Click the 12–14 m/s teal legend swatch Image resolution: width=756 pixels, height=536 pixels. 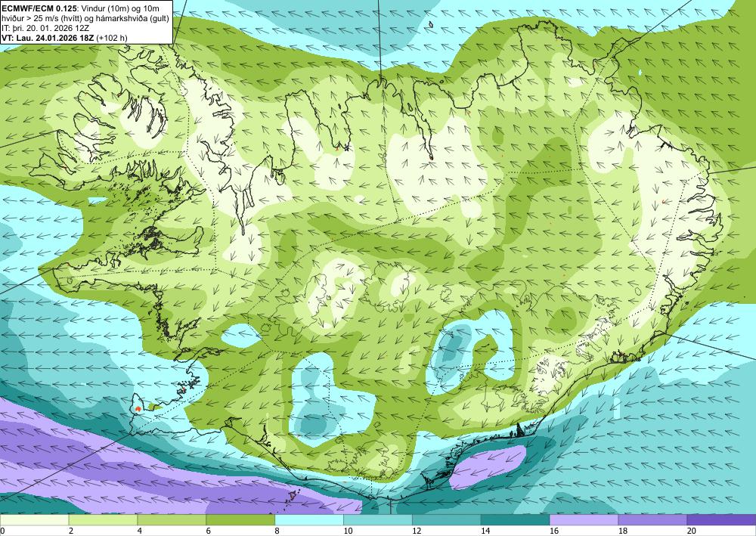[447, 520]
